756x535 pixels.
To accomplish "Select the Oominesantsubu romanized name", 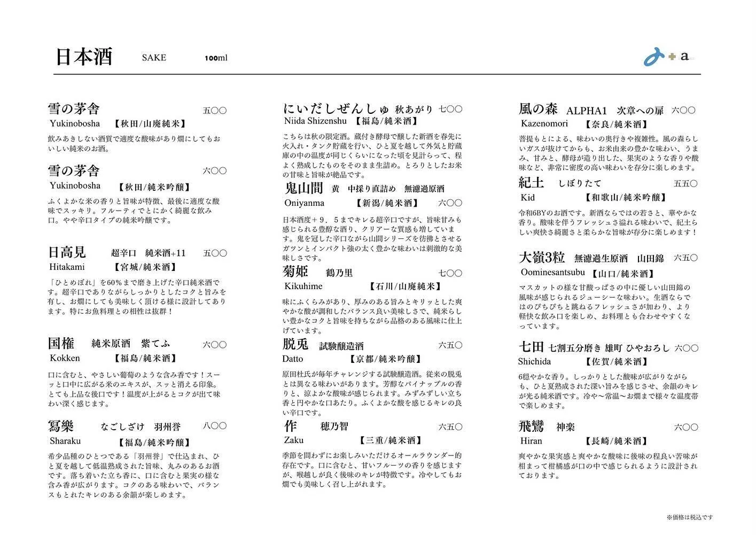I will click(553, 272).
